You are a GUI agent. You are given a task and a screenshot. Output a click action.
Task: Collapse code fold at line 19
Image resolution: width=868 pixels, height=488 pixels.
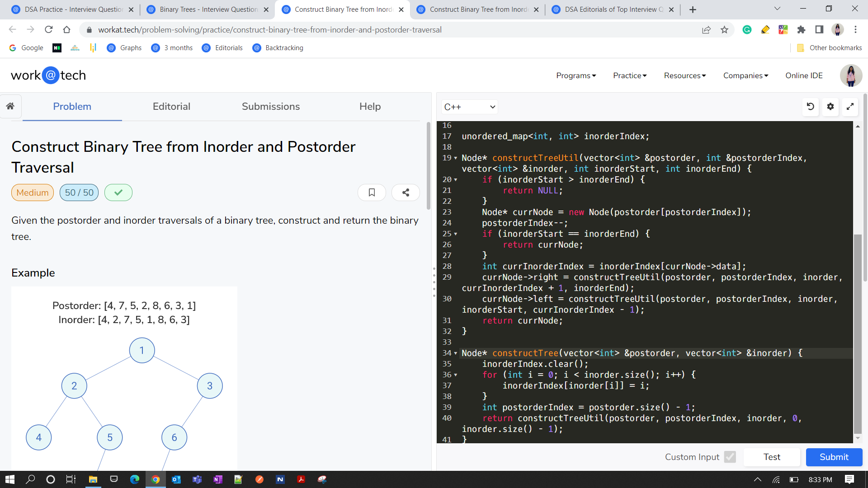456,158
